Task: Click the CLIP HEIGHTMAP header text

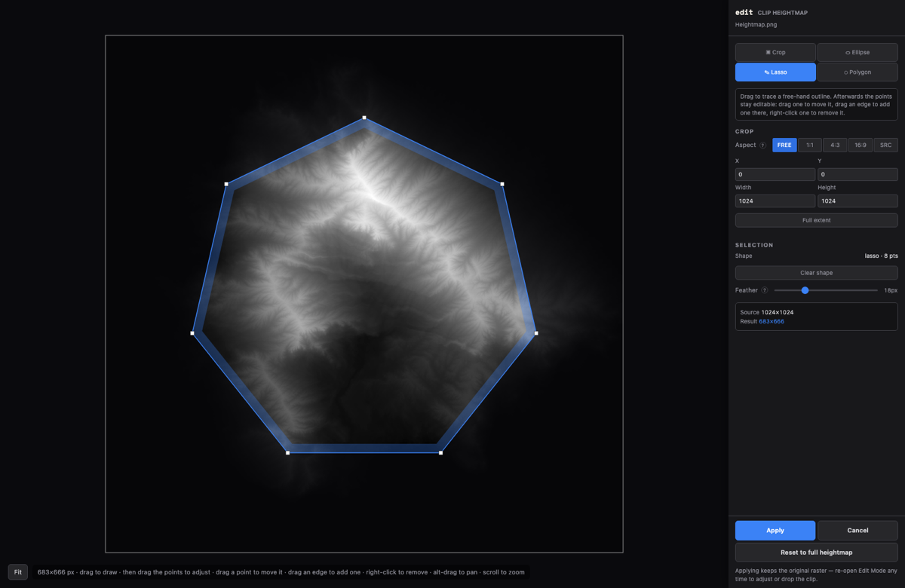Action: tap(783, 13)
